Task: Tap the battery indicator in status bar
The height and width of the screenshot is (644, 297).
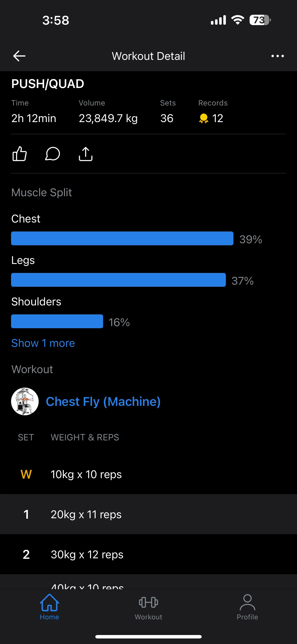Action: [x=260, y=20]
